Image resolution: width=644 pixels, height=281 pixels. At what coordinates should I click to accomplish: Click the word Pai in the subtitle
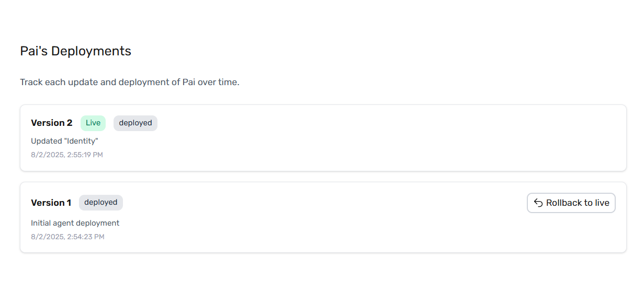coord(189,83)
